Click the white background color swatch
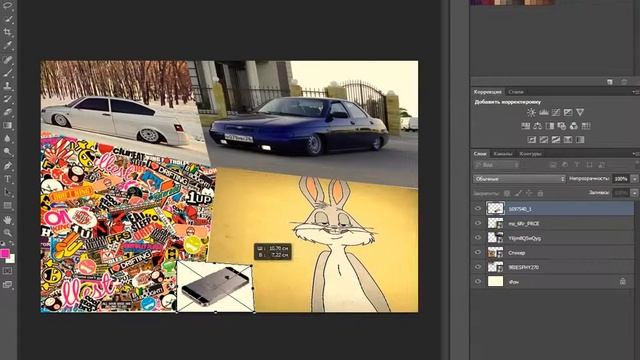 12,259
